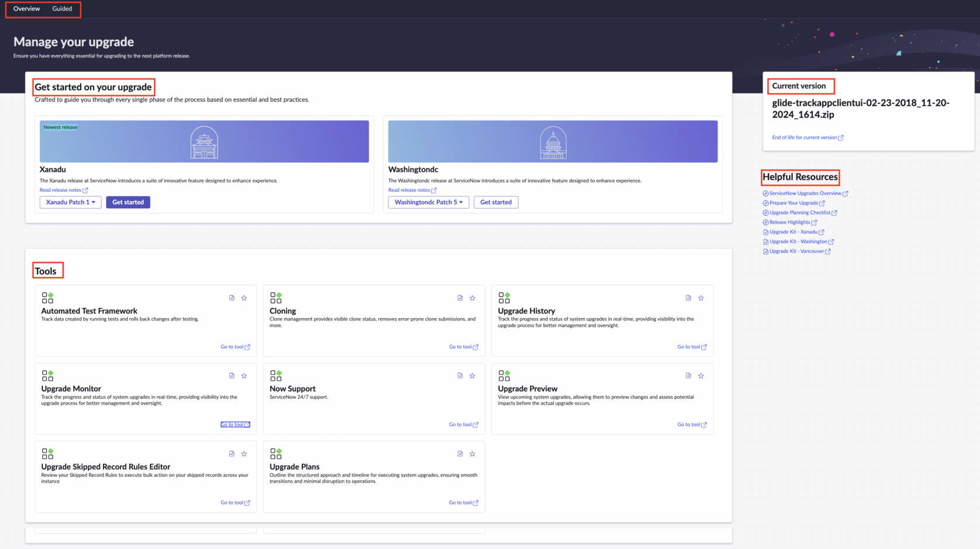Image resolution: width=980 pixels, height=549 pixels.
Task: Open Upgrade Kit - Xanadu link
Action: pyautogui.click(x=793, y=232)
